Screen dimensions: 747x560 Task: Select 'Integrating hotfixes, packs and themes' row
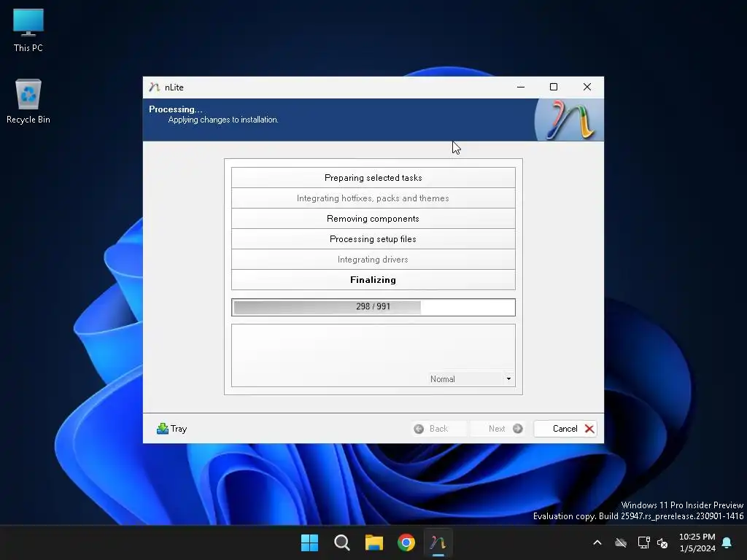(x=373, y=198)
